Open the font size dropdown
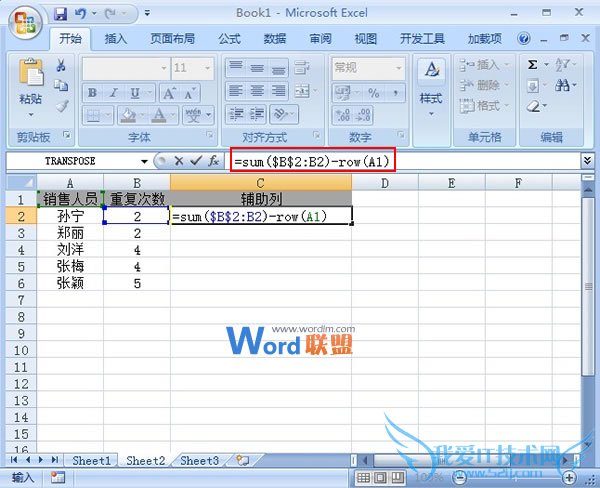Screen dimensions: 600x488 tap(208, 68)
